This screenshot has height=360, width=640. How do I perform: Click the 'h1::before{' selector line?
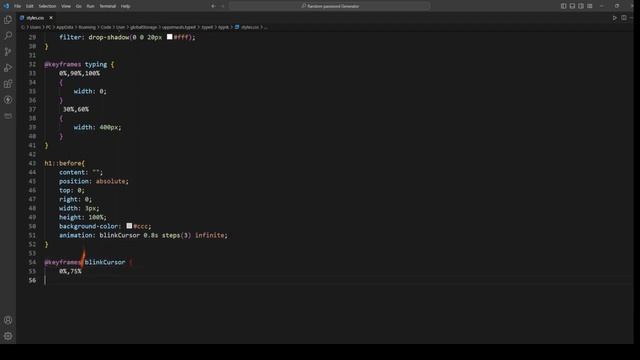(64, 163)
